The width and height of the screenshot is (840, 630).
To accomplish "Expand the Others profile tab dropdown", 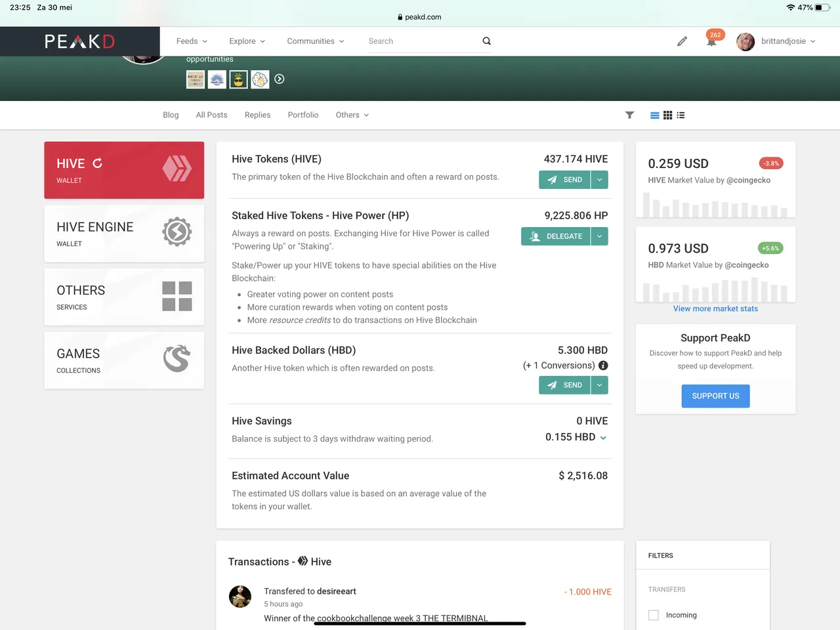I will pos(352,115).
